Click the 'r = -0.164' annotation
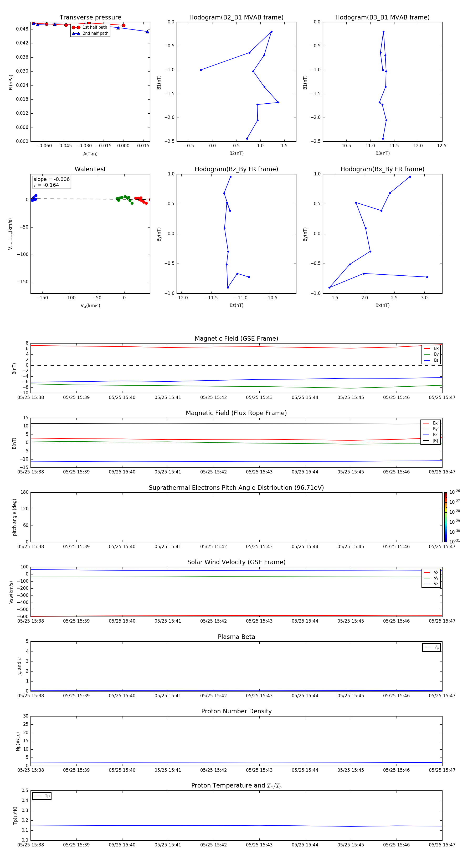 click(x=47, y=185)
